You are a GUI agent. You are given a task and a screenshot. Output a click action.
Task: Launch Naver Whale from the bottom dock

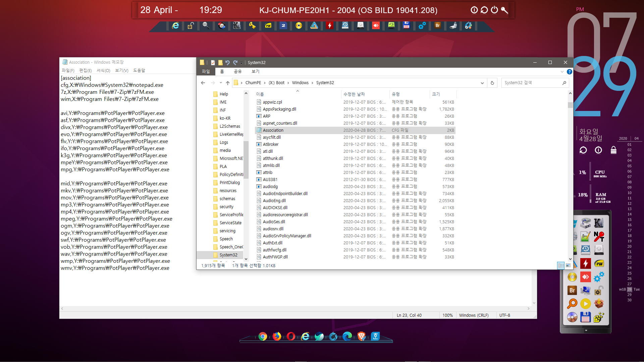click(x=319, y=337)
